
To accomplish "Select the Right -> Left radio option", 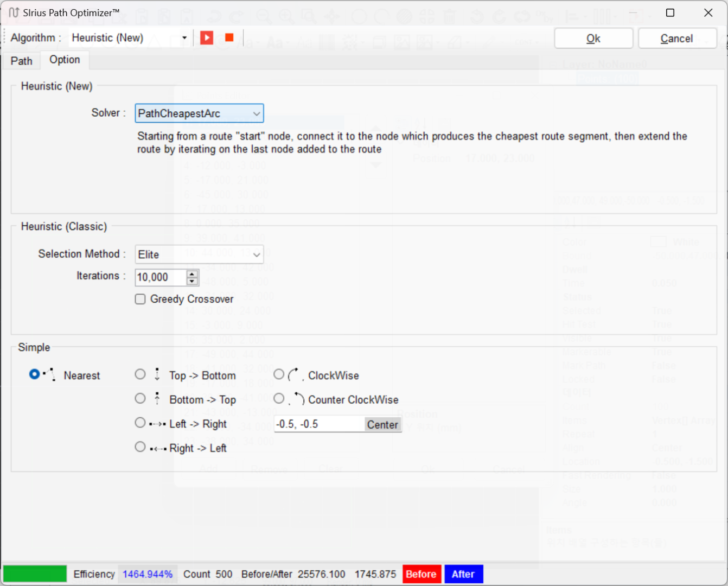I will [x=140, y=447].
